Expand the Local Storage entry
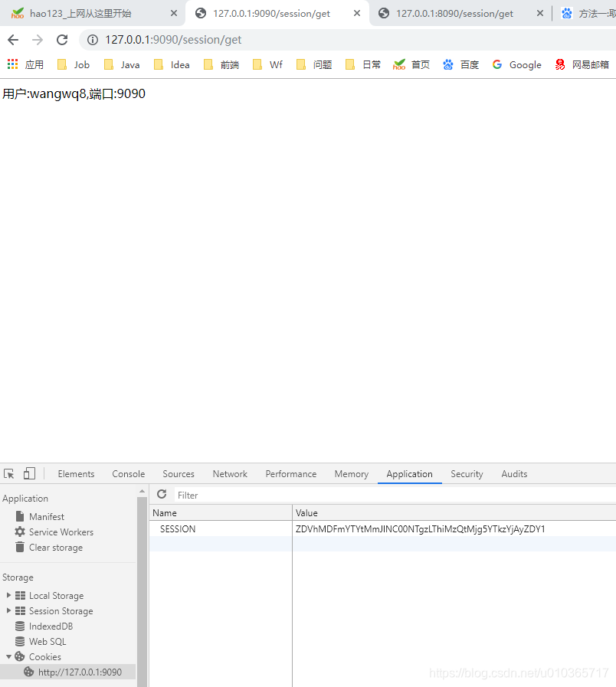This screenshot has width=616, height=687. coord(9,595)
